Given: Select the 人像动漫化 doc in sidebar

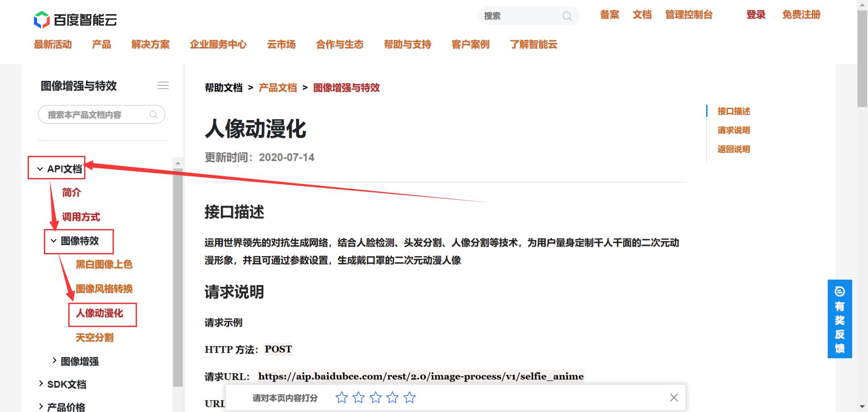Looking at the screenshot, I should click(99, 313).
